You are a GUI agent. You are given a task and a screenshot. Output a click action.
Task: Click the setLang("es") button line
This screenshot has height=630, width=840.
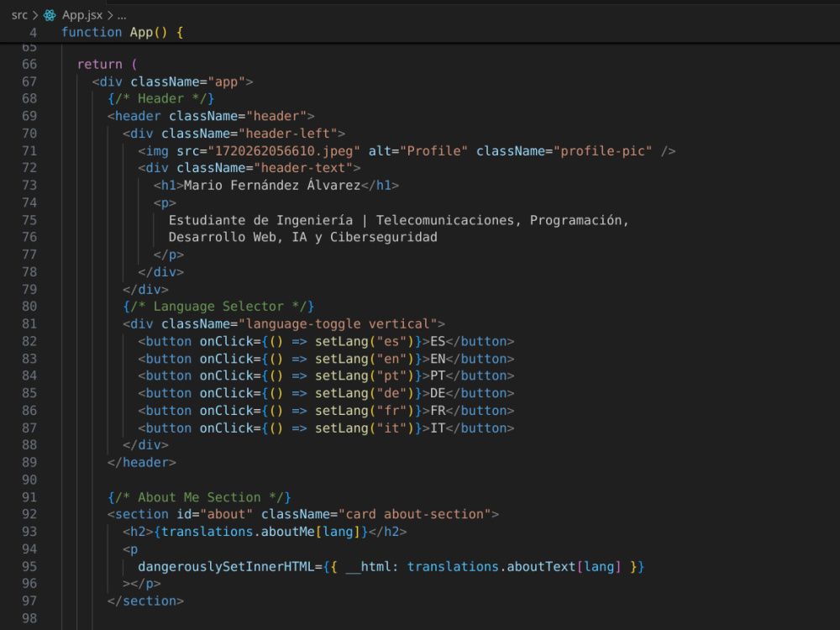(326, 341)
